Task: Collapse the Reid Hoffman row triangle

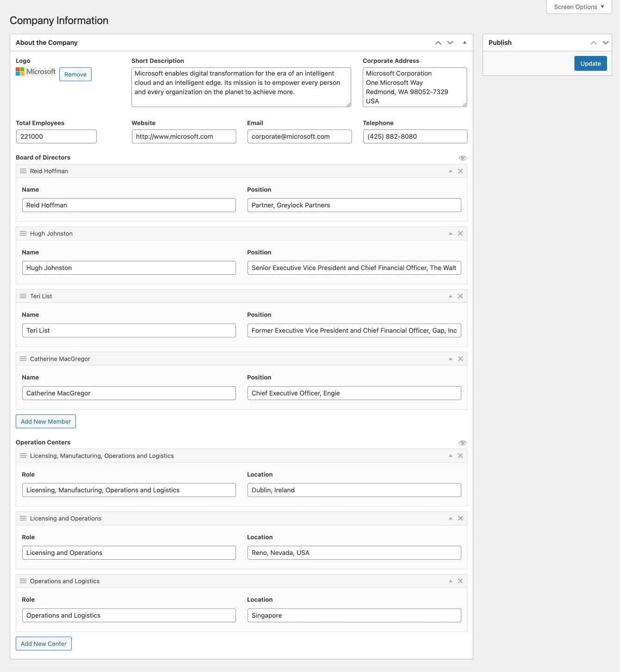Action: tap(451, 171)
